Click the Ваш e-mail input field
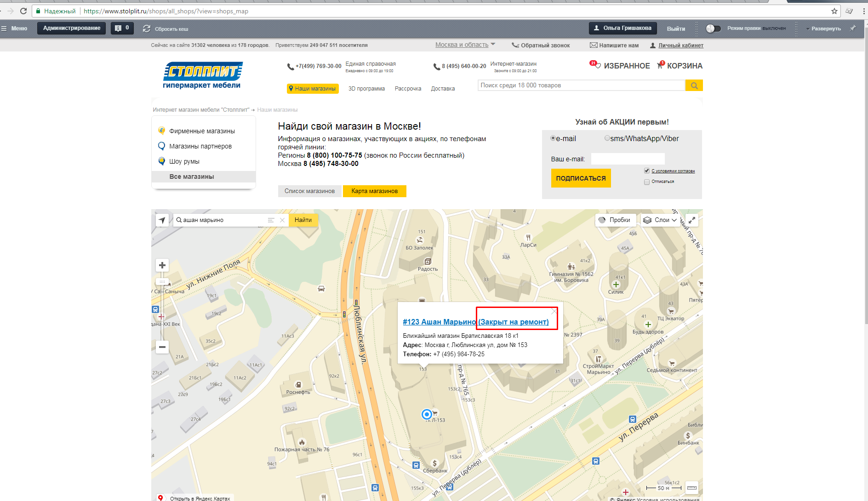This screenshot has width=868, height=501. (628, 159)
